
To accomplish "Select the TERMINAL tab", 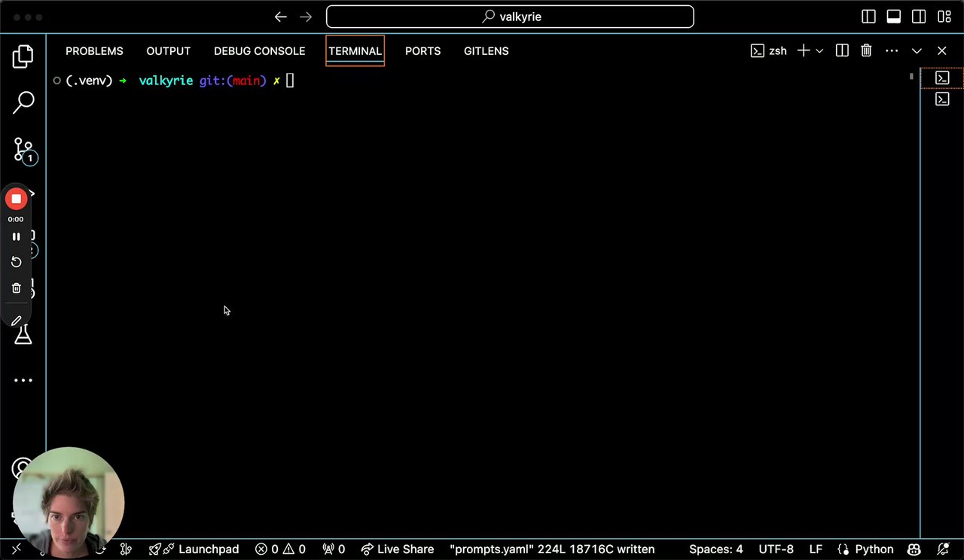I will [355, 51].
